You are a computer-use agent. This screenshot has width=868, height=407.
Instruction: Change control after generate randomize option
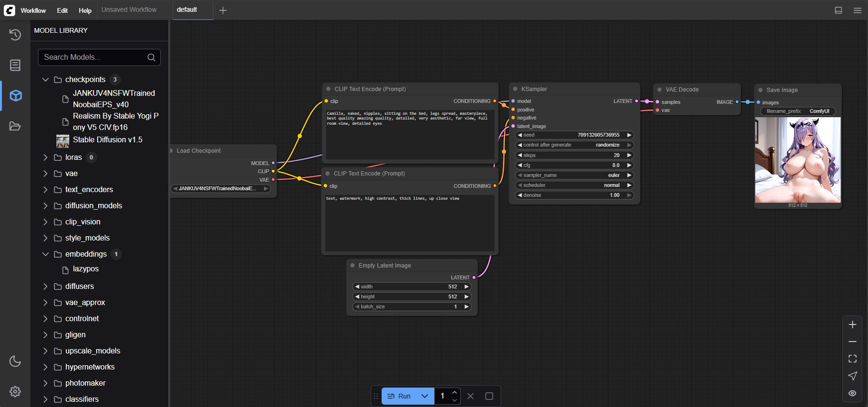click(575, 145)
